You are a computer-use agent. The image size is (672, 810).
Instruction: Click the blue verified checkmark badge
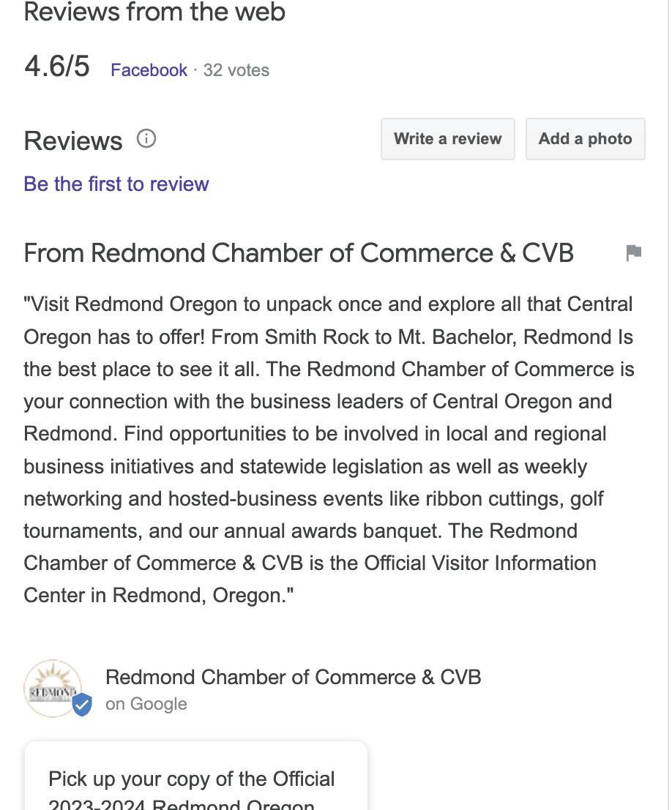click(x=82, y=705)
